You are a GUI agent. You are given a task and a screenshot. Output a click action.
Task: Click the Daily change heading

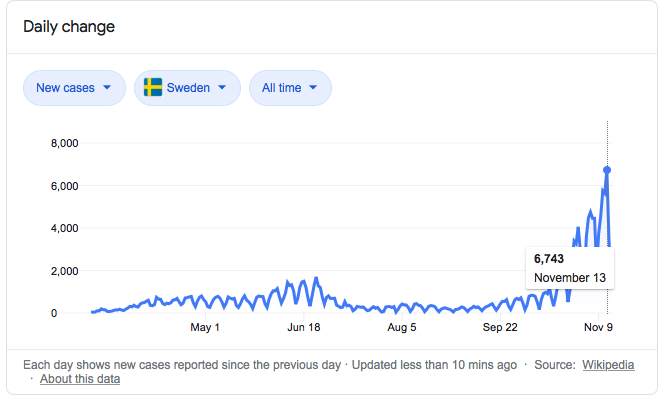[69, 26]
